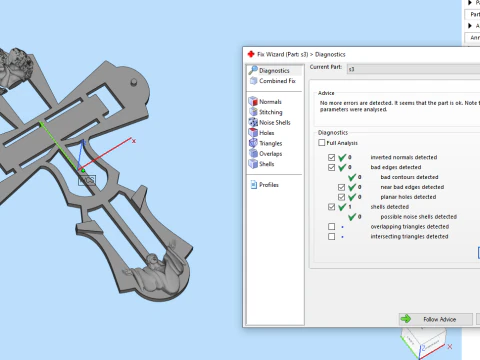Click 'possible noise shells detected' text
Screen dimensions: 480x360
419,217
